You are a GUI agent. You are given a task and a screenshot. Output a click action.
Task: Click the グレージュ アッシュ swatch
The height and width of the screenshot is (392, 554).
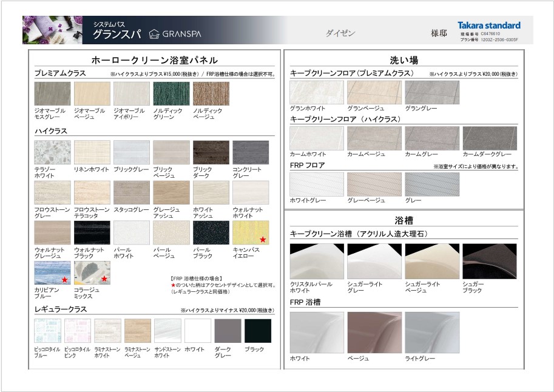pyautogui.click(x=171, y=192)
